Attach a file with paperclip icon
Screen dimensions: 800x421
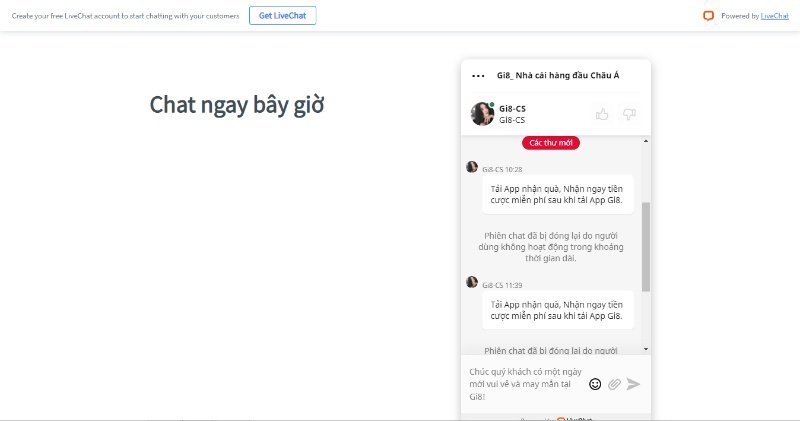614,384
